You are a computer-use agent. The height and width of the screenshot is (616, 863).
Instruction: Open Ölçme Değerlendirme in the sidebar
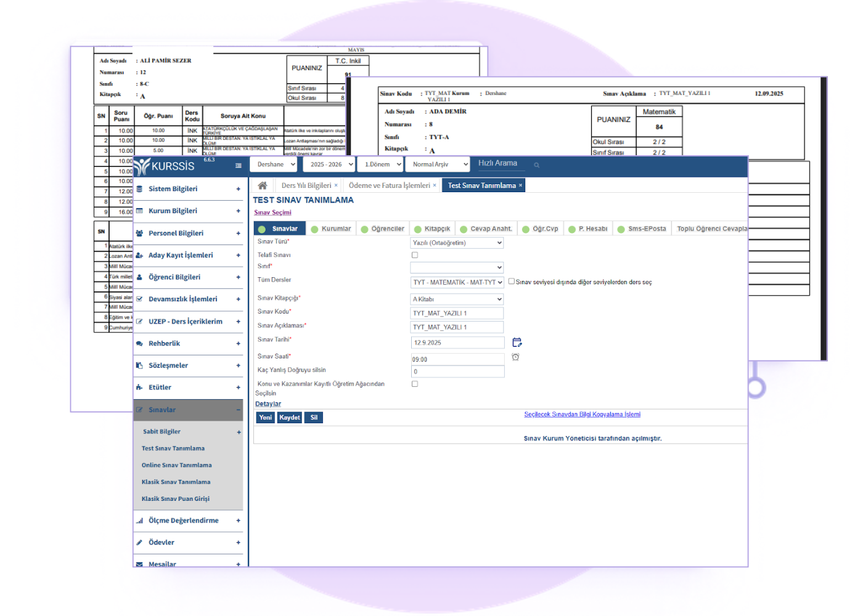point(183,521)
